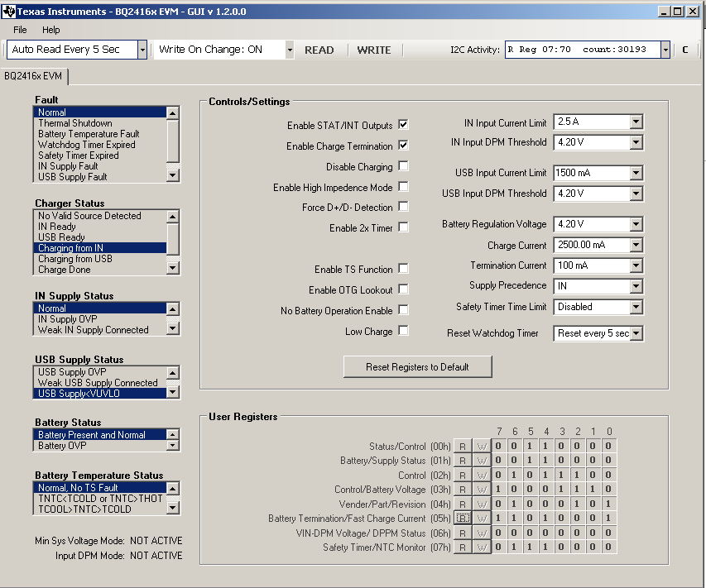Toggle bit 7 of Status/Control register
The image size is (706, 588).
(x=498, y=447)
